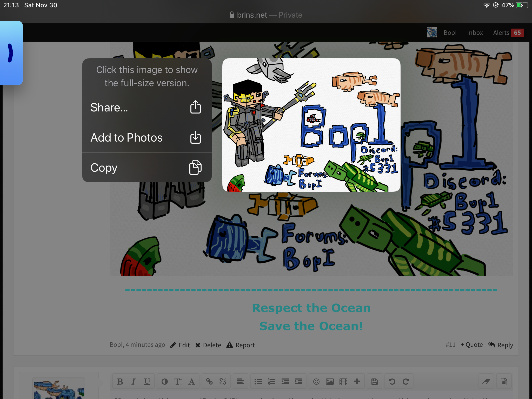Open the font family dropdown

(192, 382)
